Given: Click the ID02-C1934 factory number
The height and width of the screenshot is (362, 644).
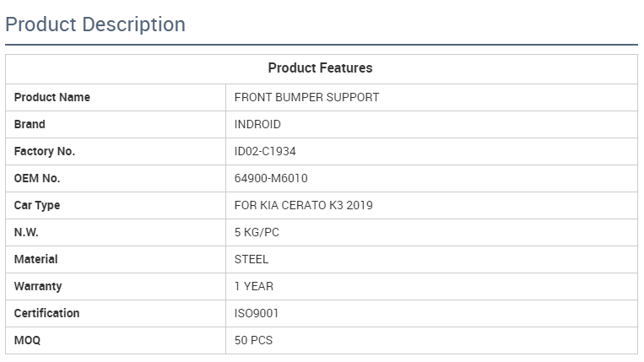Looking at the screenshot, I should pyautogui.click(x=265, y=151).
